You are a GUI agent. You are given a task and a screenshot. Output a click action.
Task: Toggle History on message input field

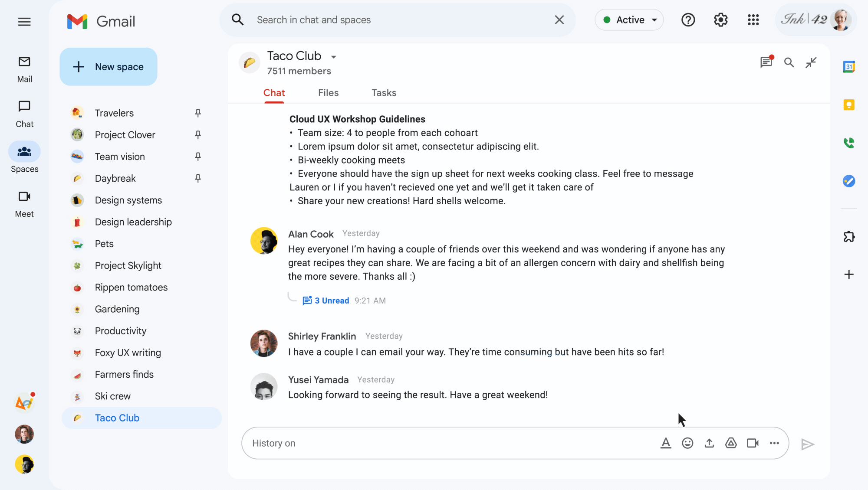[273, 443]
